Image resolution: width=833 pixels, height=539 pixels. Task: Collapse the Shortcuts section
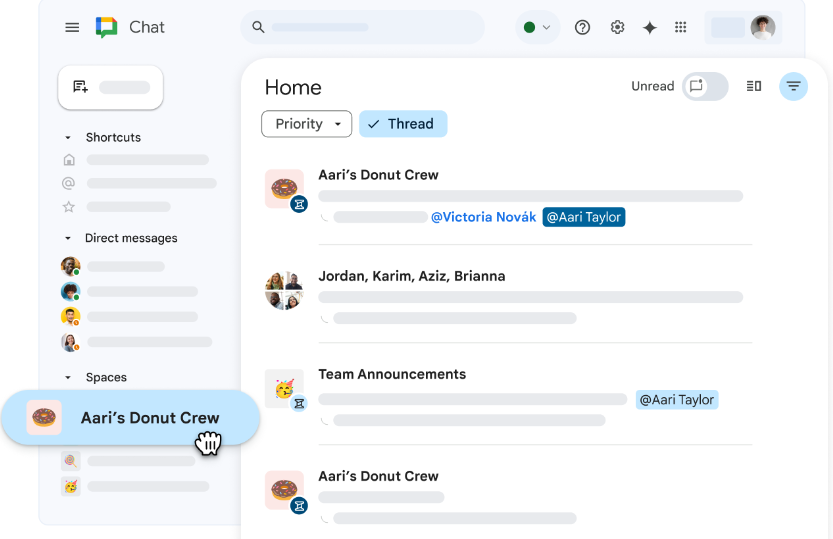coord(67,138)
